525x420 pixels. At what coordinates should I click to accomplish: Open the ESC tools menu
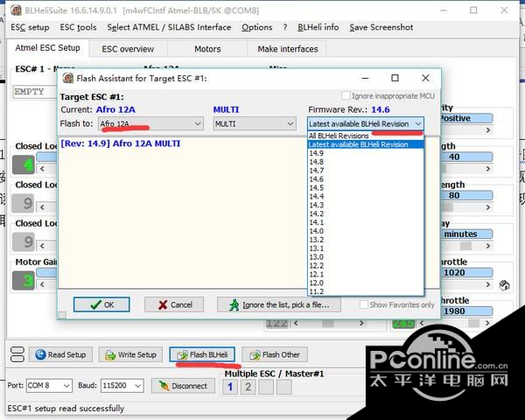point(78,27)
